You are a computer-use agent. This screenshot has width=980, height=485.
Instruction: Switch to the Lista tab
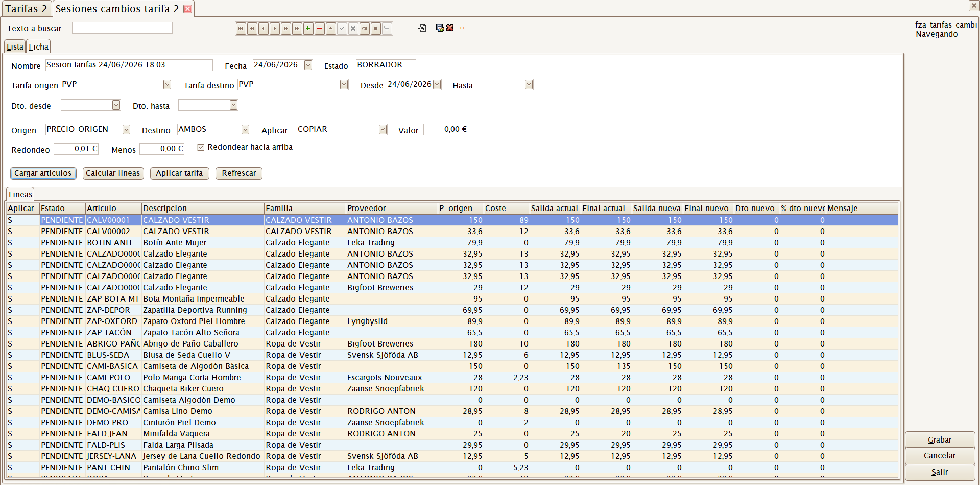pos(15,47)
